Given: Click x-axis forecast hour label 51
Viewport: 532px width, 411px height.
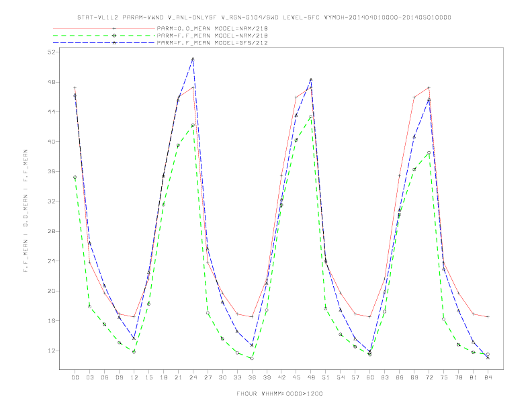Looking at the screenshot, I should (326, 377).
